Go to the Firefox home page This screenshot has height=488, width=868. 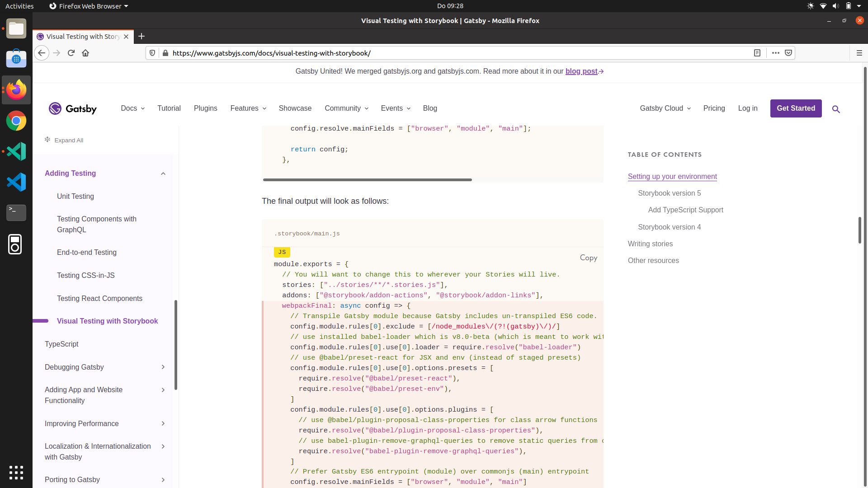tap(85, 53)
